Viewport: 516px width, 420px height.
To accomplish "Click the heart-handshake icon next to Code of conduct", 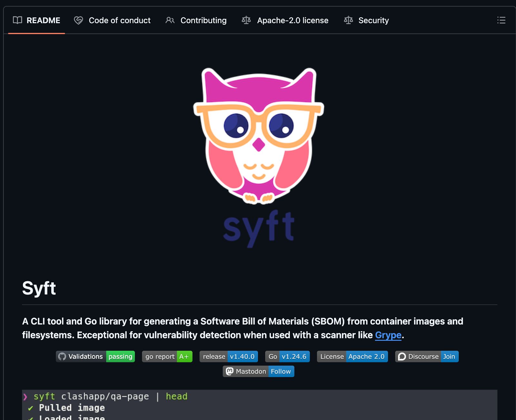I will coord(78,20).
